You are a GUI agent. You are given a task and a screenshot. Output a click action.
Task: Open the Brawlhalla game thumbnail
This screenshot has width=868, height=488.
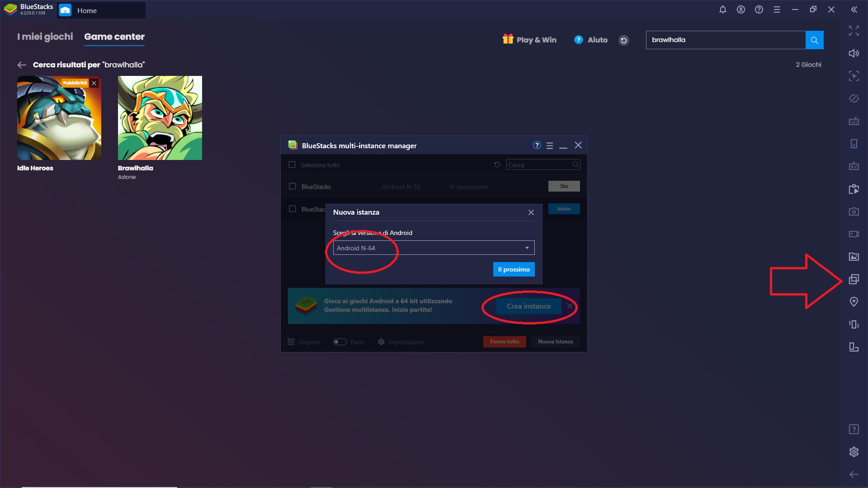coord(160,118)
